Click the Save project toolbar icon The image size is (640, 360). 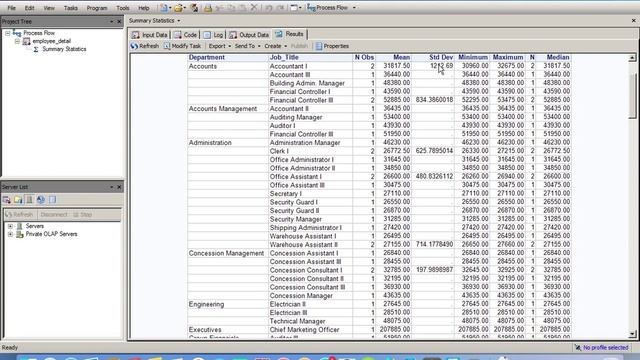[x=194, y=7]
